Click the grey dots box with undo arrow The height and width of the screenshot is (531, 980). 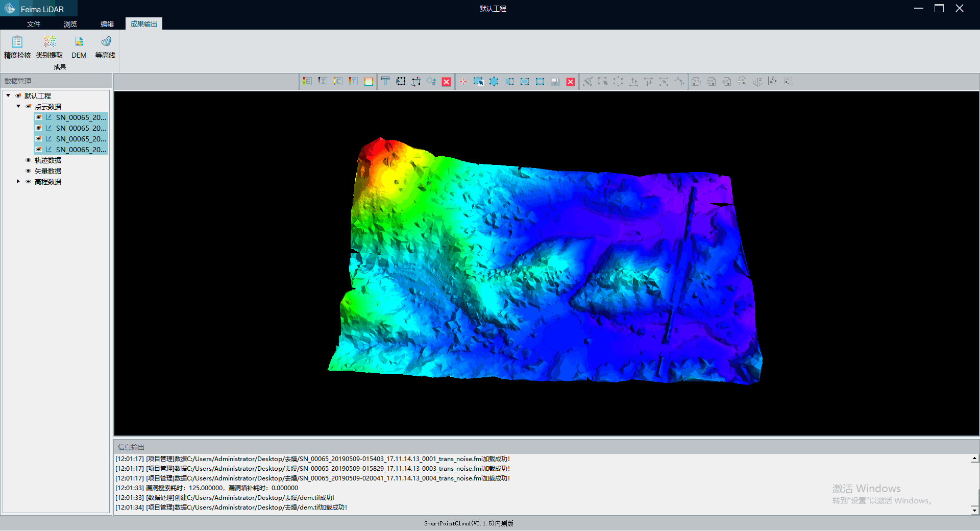696,81
